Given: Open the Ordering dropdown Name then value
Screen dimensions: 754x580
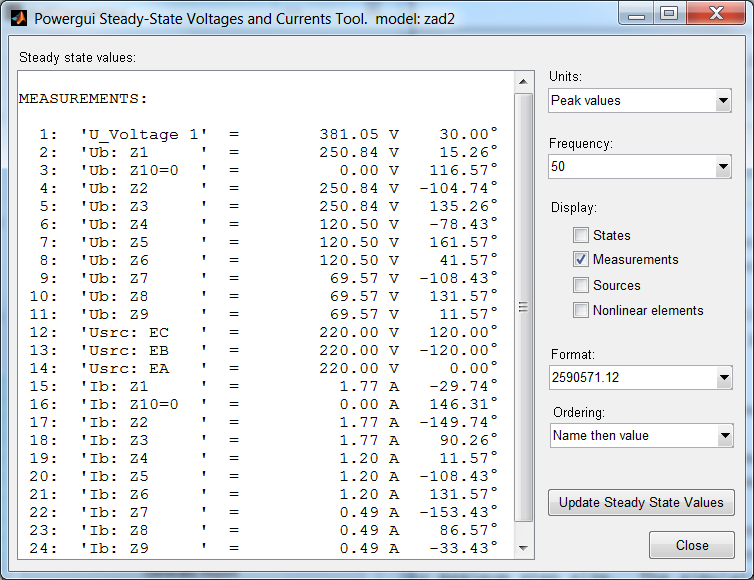Looking at the screenshot, I should [x=641, y=436].
